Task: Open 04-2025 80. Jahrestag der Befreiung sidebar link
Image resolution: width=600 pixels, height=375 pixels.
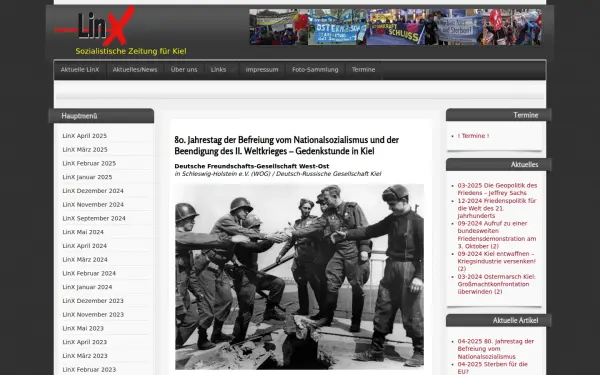Action: pyautogui.click(x=496, y=349)
